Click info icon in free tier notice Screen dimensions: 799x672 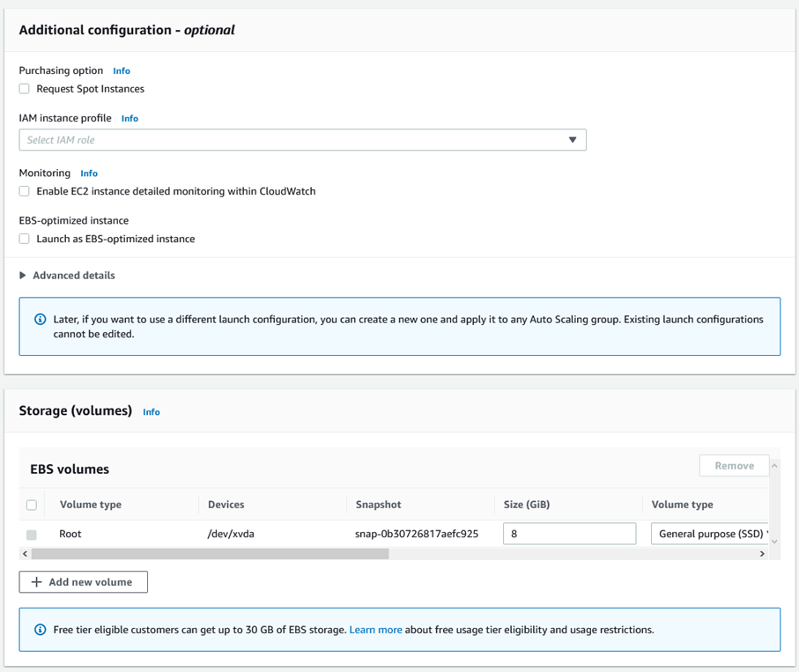point(40,630)
